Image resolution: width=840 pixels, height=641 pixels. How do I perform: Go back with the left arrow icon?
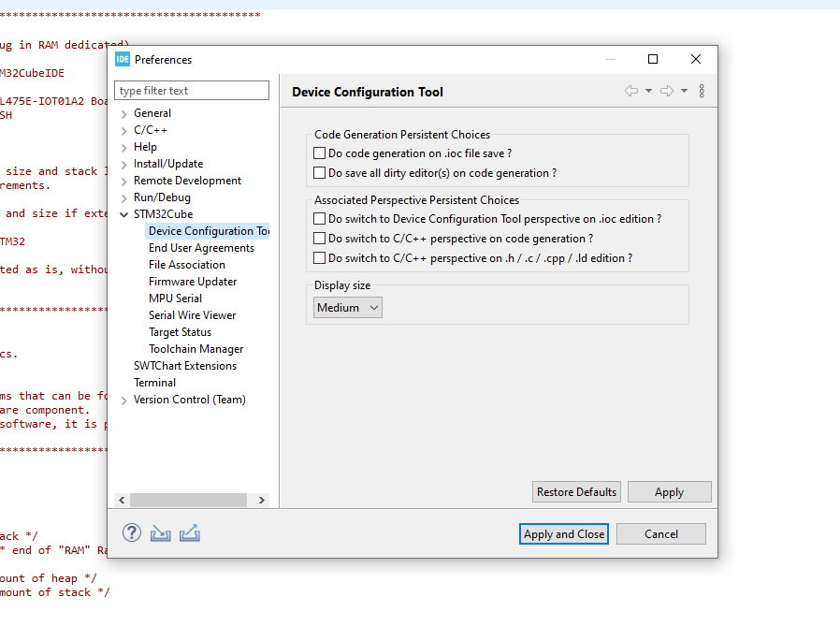(631, 91)
